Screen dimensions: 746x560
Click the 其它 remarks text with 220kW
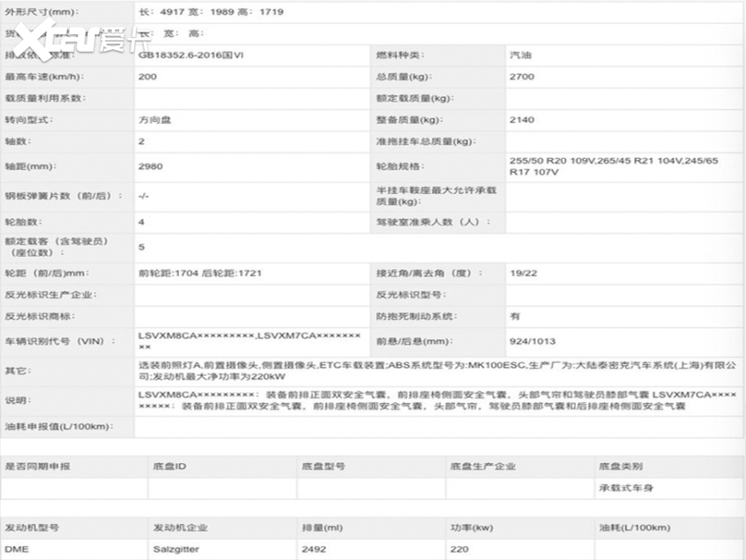[437, 371]
